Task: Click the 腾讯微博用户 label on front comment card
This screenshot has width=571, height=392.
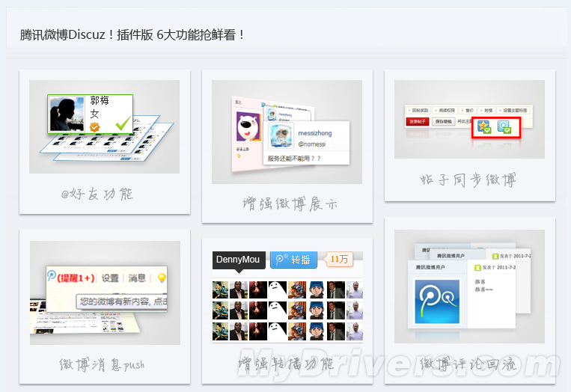Action: click(x=430, y=267)
